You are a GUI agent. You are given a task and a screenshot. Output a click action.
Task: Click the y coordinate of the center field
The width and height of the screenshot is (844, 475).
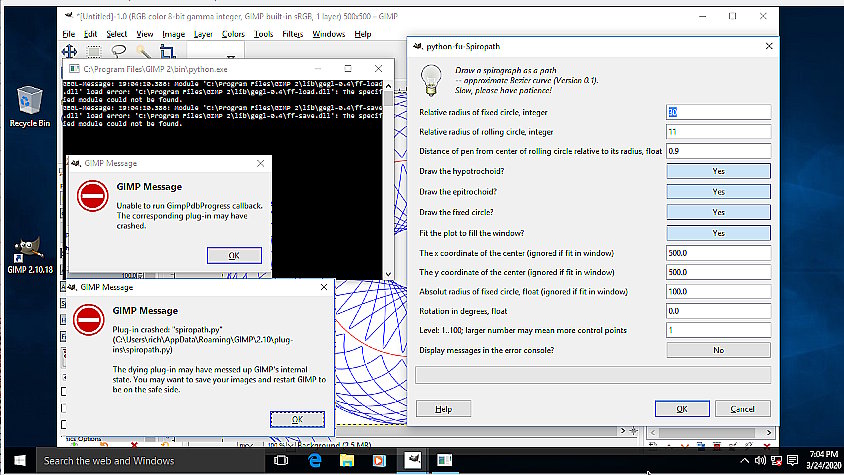(x=718, y=272)
